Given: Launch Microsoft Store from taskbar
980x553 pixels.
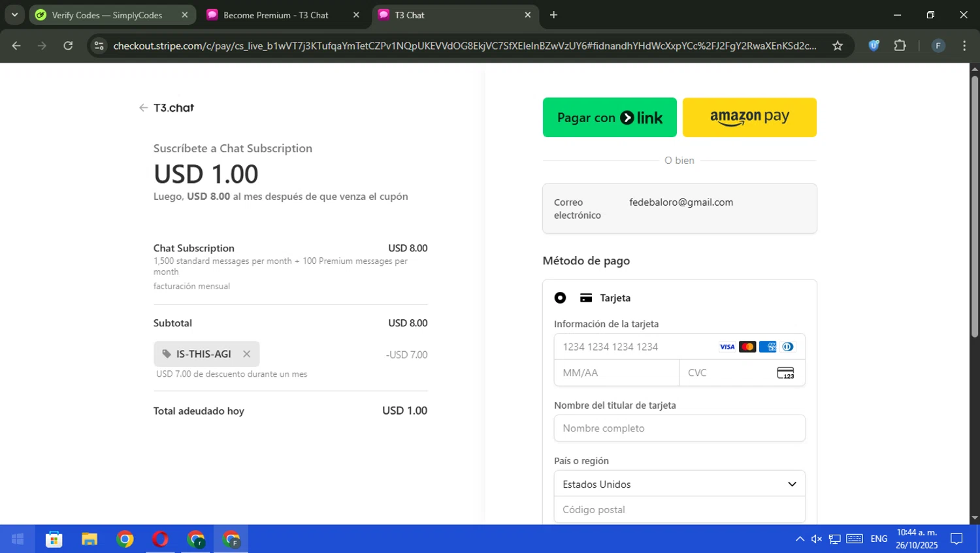Looking at the screenshot, I should tap(54, 539).
